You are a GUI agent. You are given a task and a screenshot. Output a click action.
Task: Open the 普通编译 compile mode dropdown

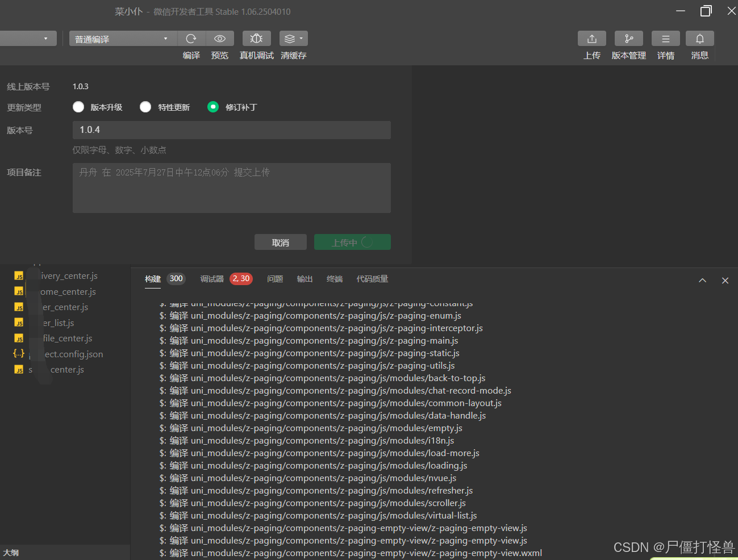pyautogui.click(x=123, y=39)
